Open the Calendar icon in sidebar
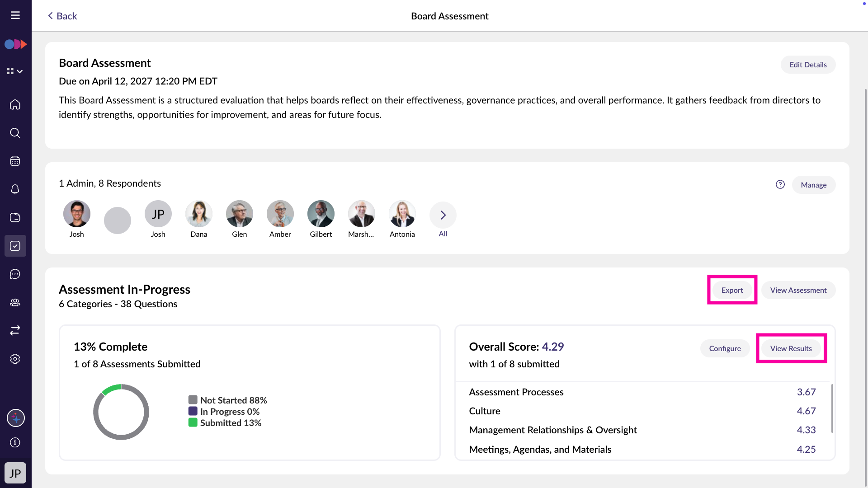The width and height of the screenshot is (868, 488). pyautogui.click(x=15, y=161)
